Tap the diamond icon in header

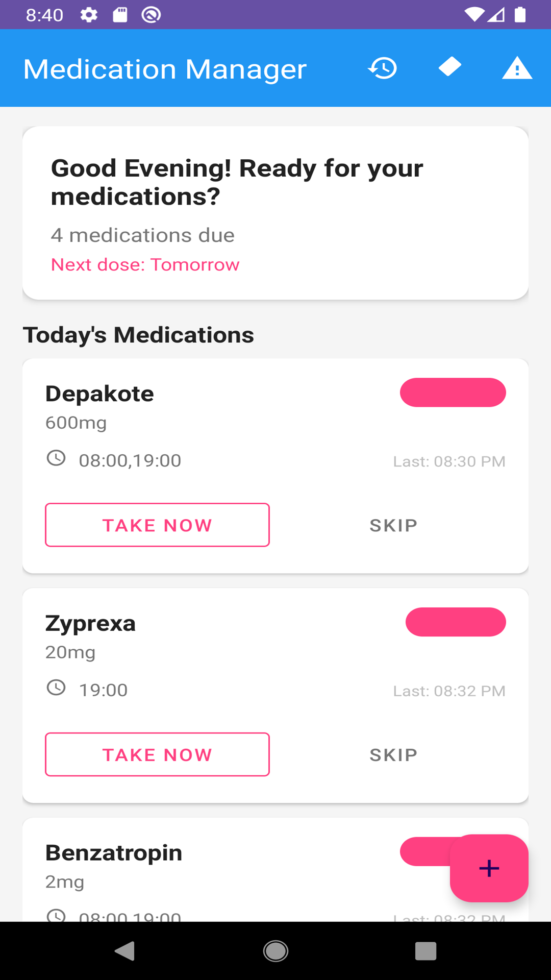449,67
